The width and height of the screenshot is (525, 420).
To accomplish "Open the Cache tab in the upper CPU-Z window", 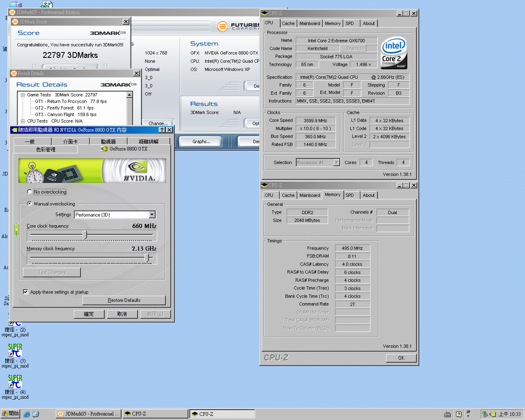I will point(288,23).
